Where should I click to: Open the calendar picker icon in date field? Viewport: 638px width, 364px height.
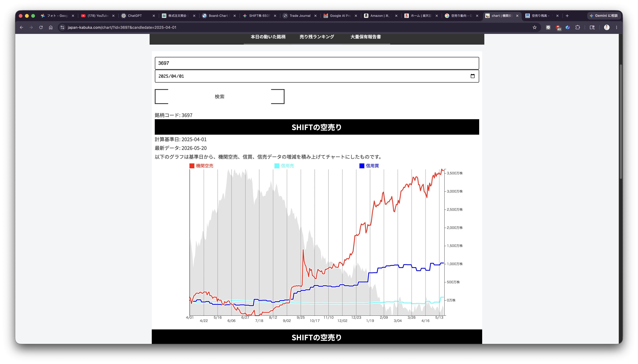pos(473,76)
